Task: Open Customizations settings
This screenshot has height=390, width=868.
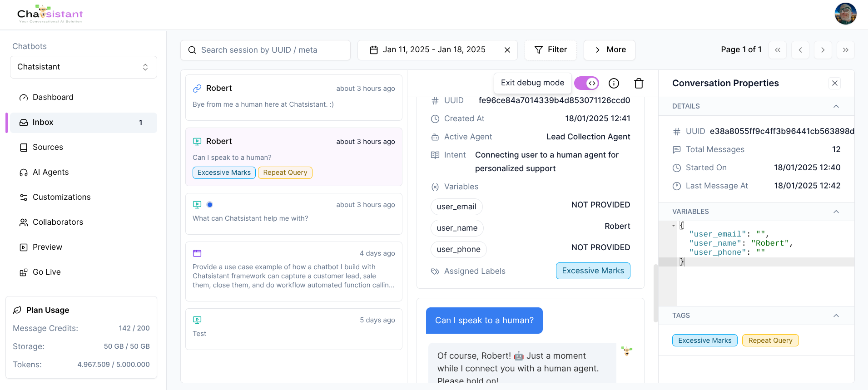Action: (84, 197)
